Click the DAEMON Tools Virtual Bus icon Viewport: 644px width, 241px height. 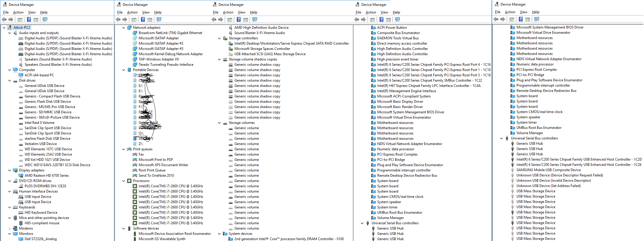[x=373, y=38]
